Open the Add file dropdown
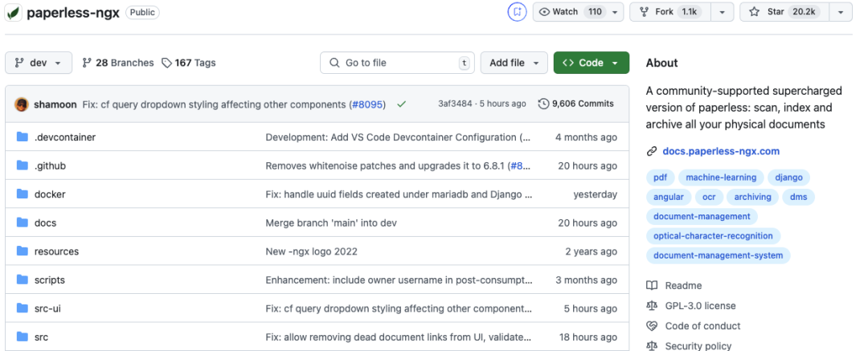 tap(514, 63)
